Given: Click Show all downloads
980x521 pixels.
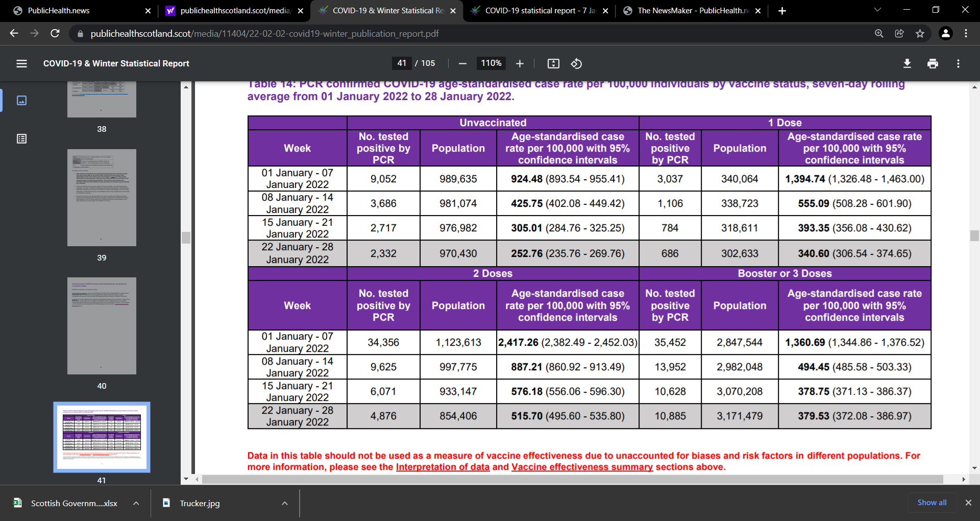Looking at the screenshot, I should pos(932,503).
